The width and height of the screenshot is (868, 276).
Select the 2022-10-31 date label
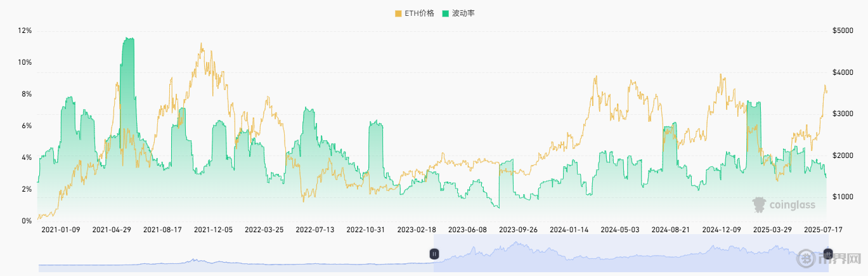[x=366, y=229]
